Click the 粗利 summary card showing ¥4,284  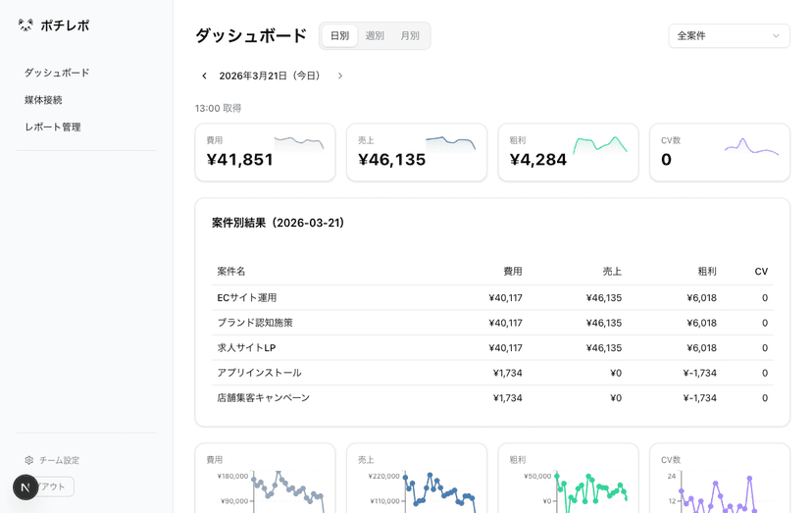click(568, 152)
